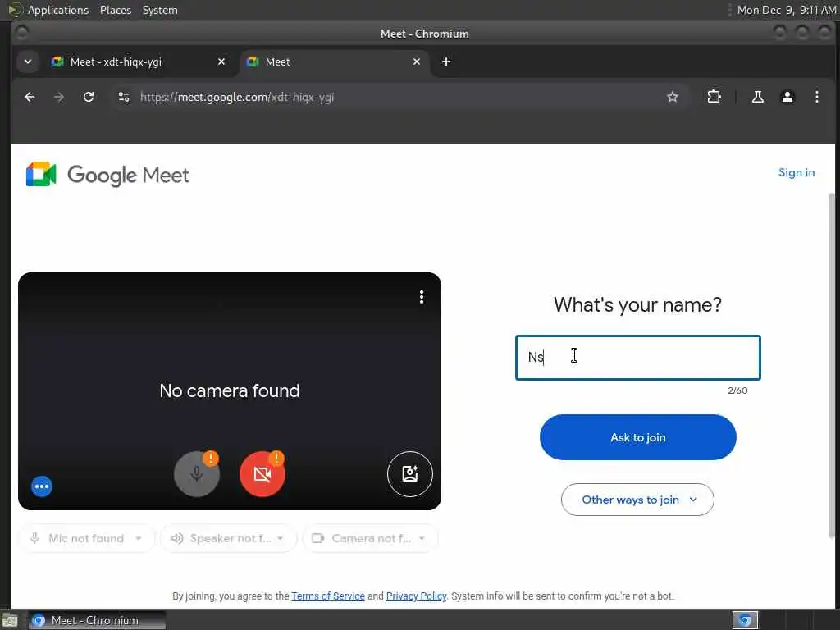Screen dimensions: 840x630
Task: Reload the Meet page
Action: [x=89, y=97]
